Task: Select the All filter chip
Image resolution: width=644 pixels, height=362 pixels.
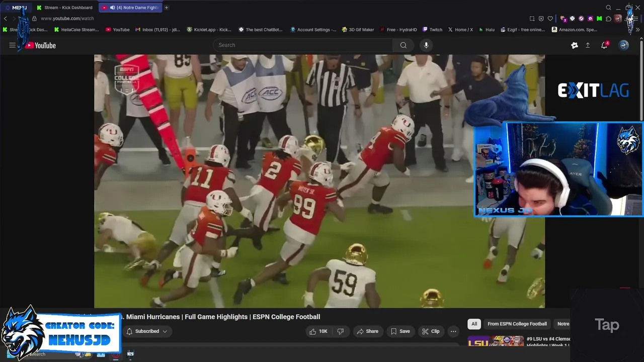Action: [x=474, y=324]
